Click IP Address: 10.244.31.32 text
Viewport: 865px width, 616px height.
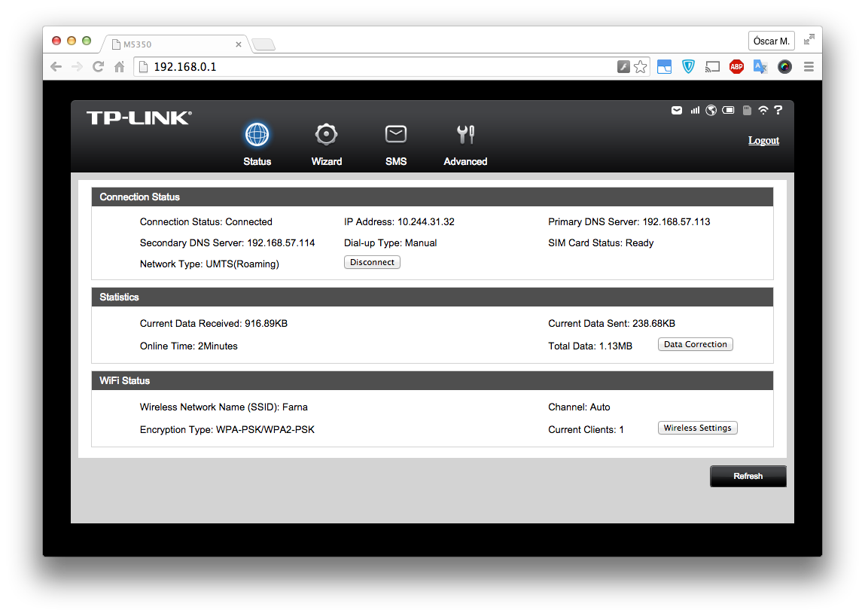pyautogui.click(x=399, y=222)
